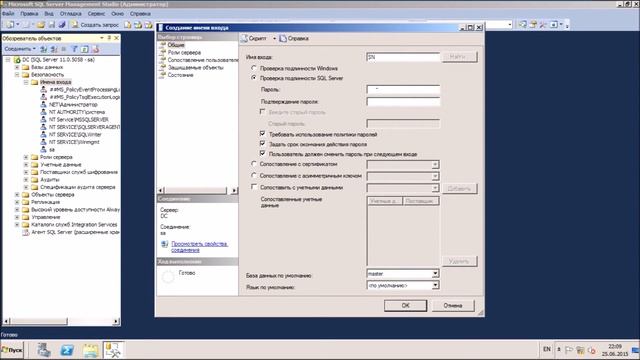Click the sa login icon in tree
The width and height of the screenshot is (640, 360).
(43, 150)
